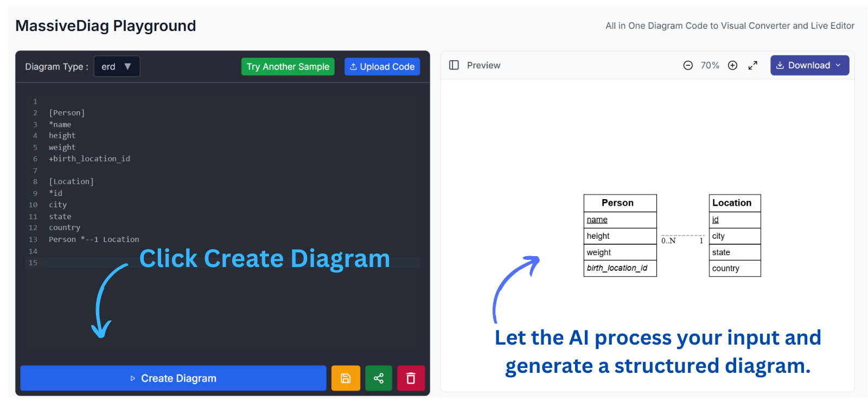Click line number 1 in gutter
Viewport: 868px width, 407px height.
tap(35, 101)
